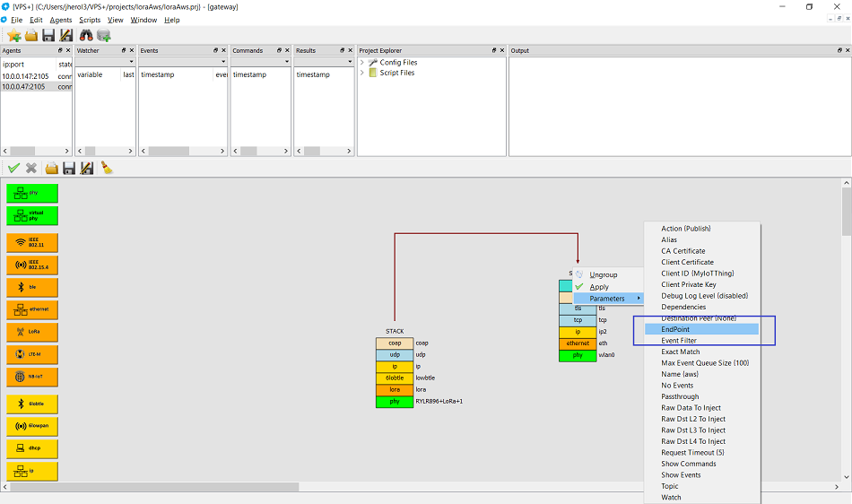Expand the Config Files tree node

(362, 63)
